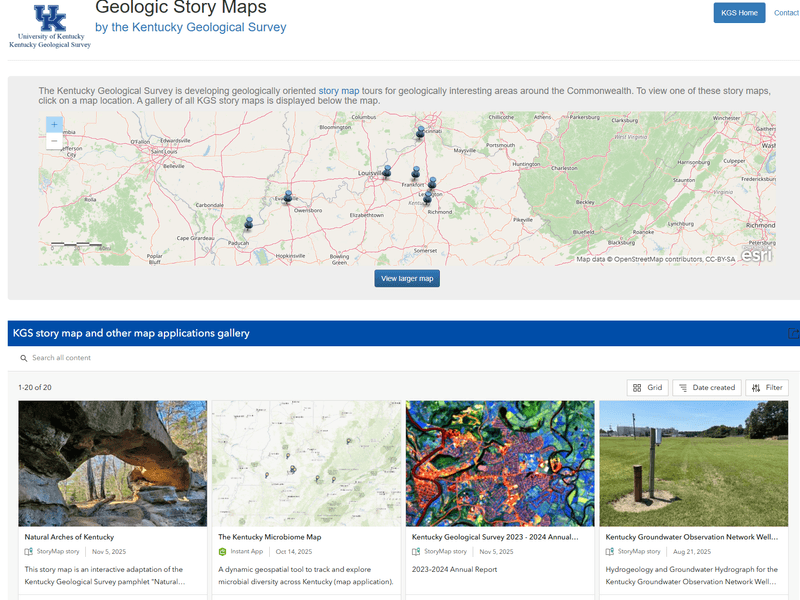Click the search magnifier icon in the gallery
800x600 pixels.
[x=21, y=357]
